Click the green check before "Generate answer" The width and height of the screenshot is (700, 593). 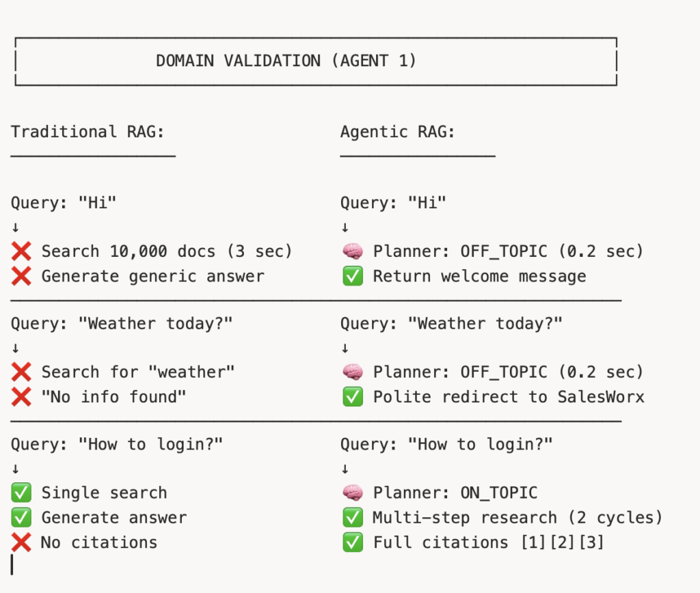click(21, 517)
